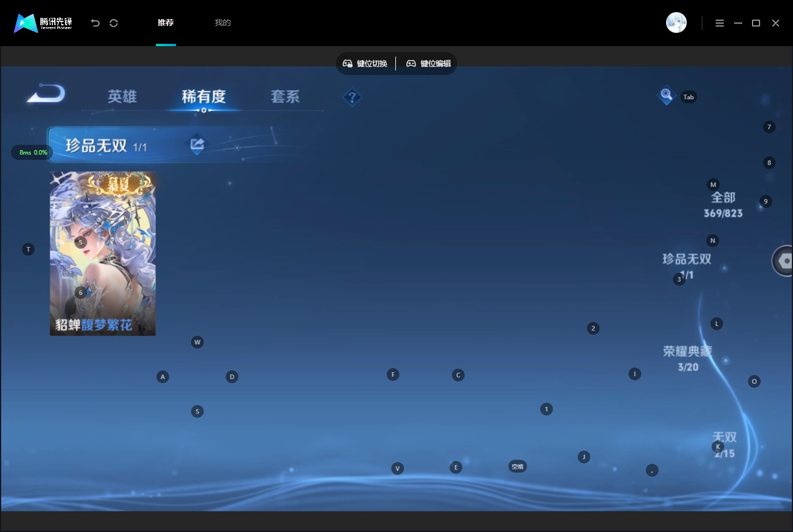
Task: Click the I key overlay marker
Action: pyautogui.click(x=635, y=374)
